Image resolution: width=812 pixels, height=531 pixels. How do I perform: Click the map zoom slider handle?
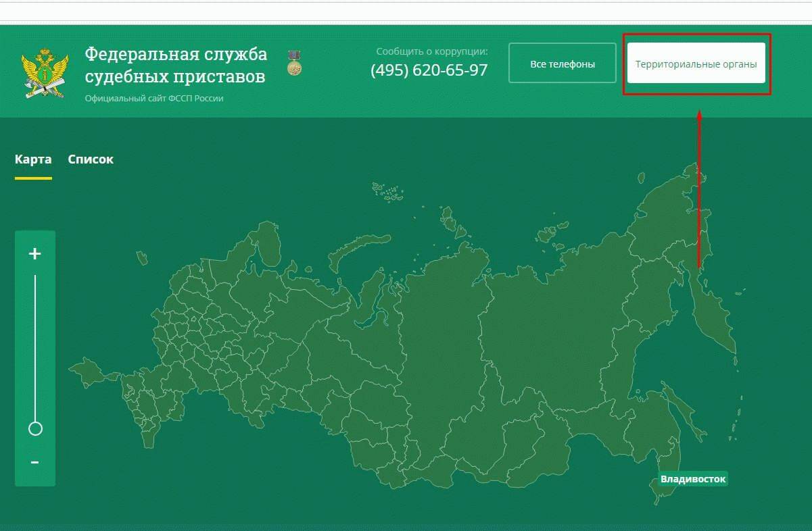tap(35, 428)
